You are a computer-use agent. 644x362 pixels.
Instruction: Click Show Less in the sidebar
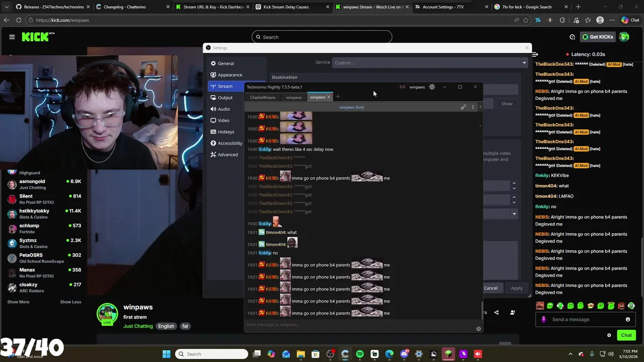click(70, 302)
